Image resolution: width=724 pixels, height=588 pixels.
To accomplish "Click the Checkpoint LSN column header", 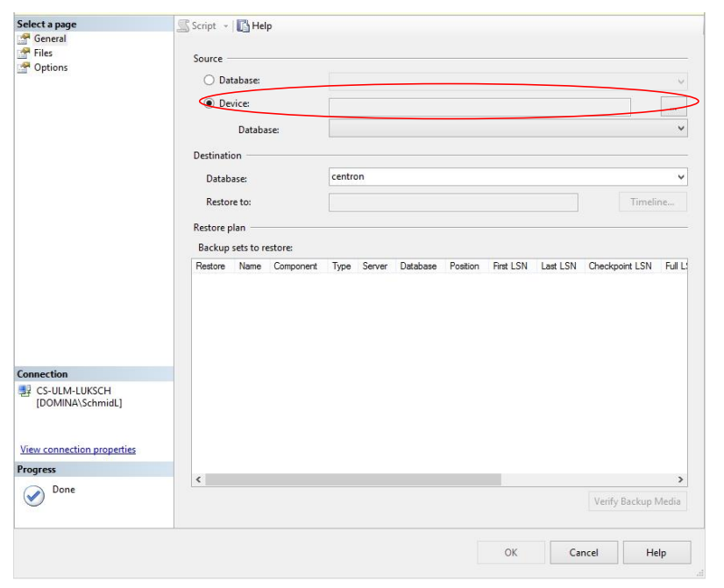I will (x=620, y=266).
